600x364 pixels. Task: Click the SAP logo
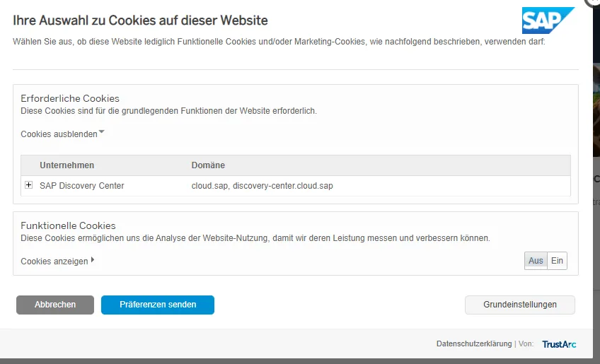pos(547,20)
